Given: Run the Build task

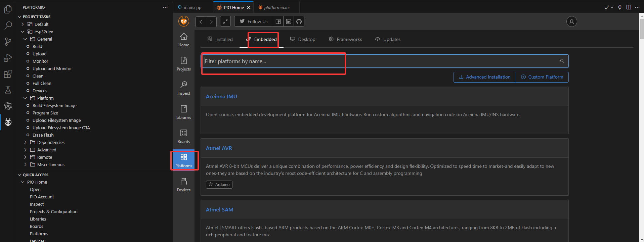Looking at the screenshot, I should (37, 46).
